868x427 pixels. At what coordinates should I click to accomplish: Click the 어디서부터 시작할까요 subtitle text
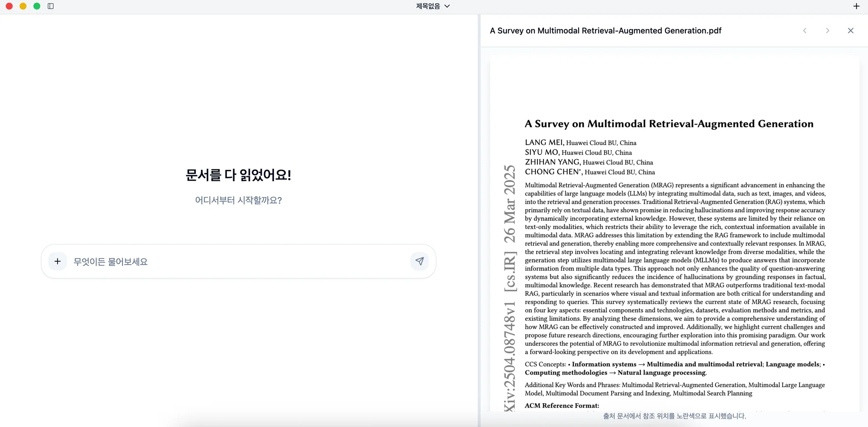(238, 200)
